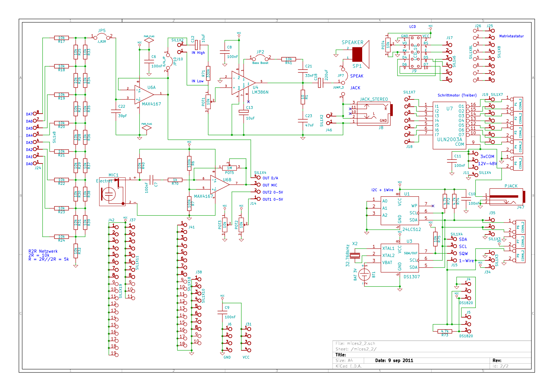Select the U6A MAX4167 op-amp triangle
Viewport: 554px width, 392px height.
(x=144, y=94)
